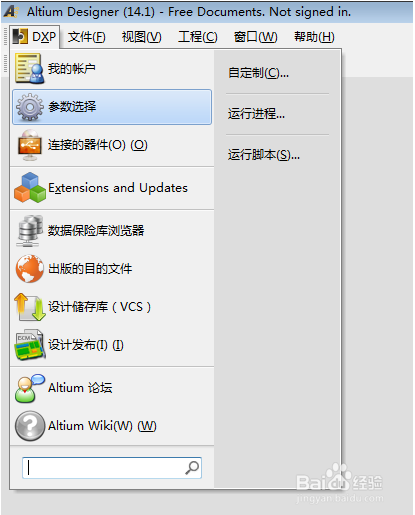Click the search field in DXP menu
This screenshot has width=415, height=515.
(112, 468)
